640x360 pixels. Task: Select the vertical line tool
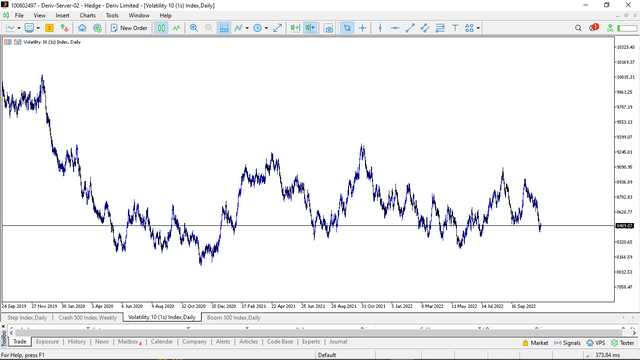click(380, 28)
